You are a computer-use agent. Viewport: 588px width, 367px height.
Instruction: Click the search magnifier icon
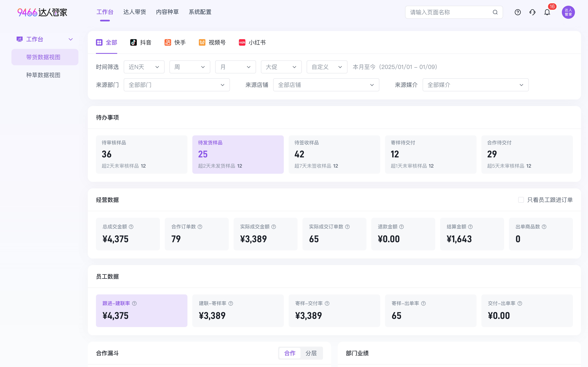[x=495, y=12]
